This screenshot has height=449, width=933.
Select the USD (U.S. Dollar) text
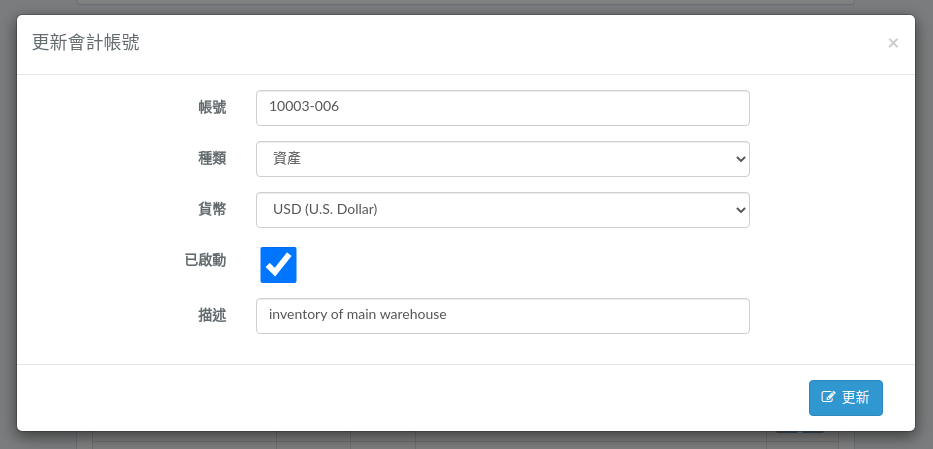click(x=325, y=209)
